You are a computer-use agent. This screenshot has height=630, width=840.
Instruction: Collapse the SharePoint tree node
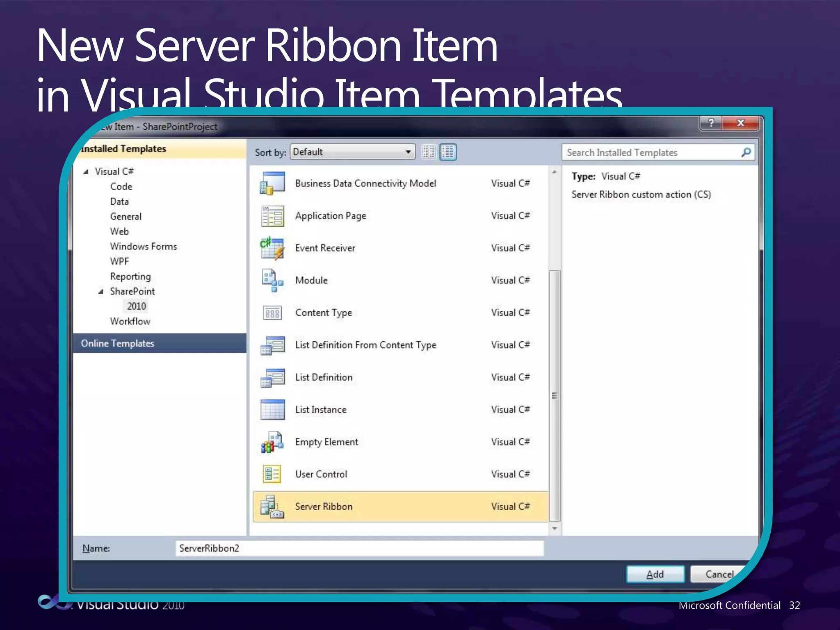[x=101, y=292]
